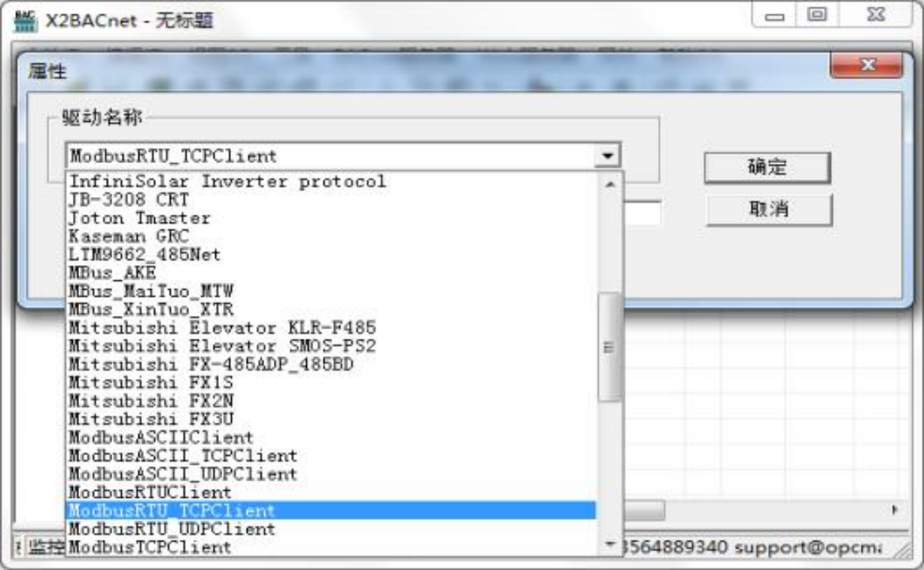Select highlighted ModbusRTU_TCPClient list entry
Viewport: 924px width, 570px height.
(331, 511)
